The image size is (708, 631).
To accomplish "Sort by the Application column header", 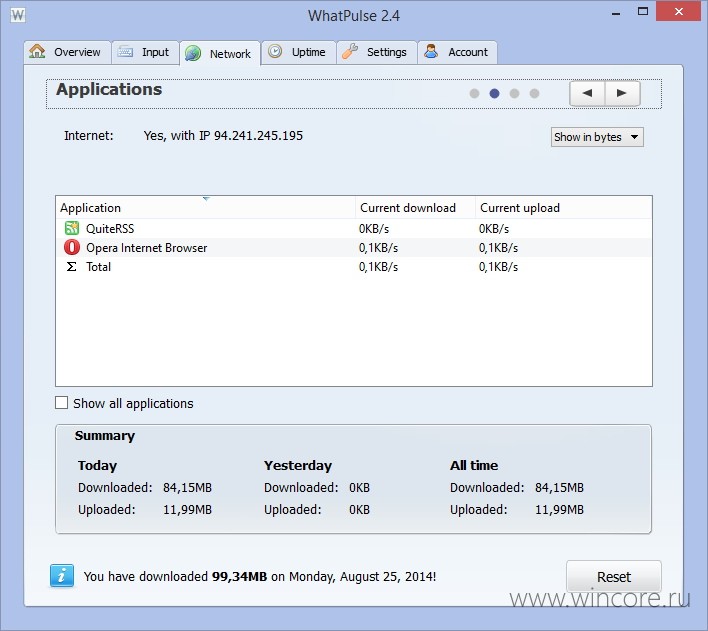I will [x=205, y=208].
